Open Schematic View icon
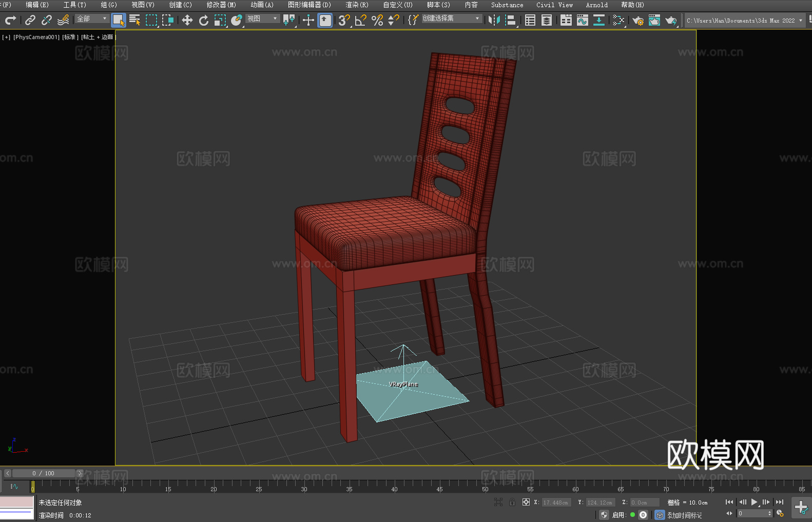812x522 pixels. [x=599, y=20]
